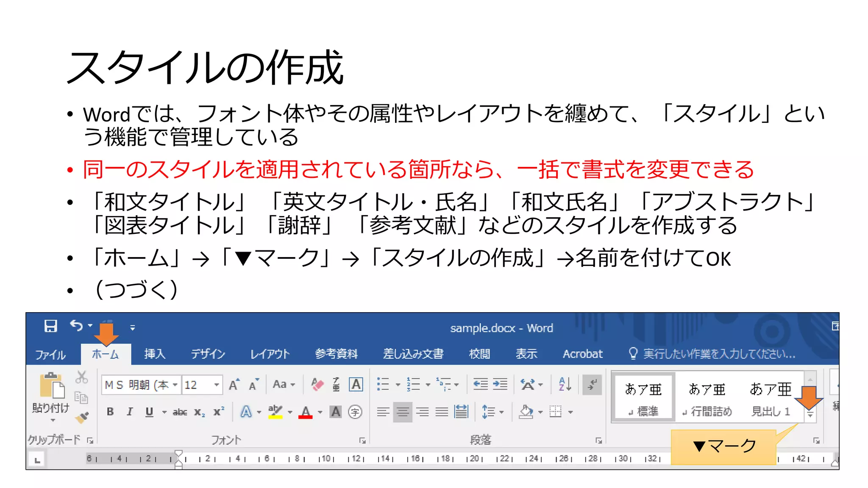Click the Shading paint bucket icon
868x488 pixels.
[526, 412]
